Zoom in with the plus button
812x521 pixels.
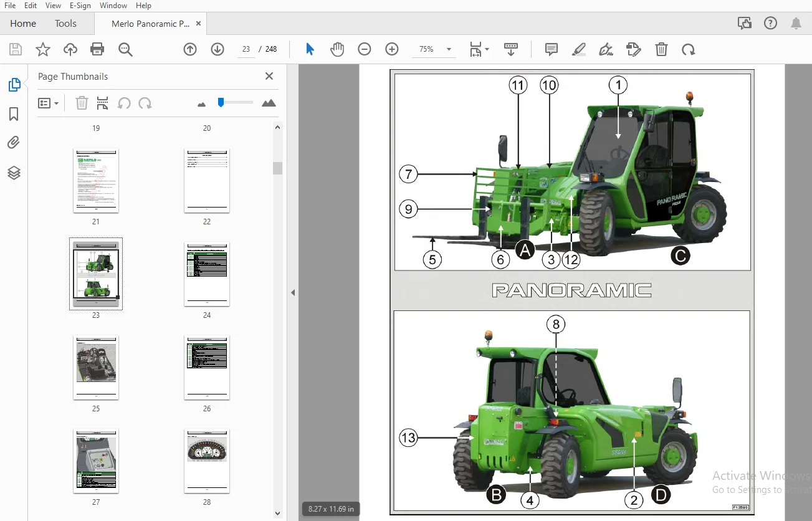(392, 49)
